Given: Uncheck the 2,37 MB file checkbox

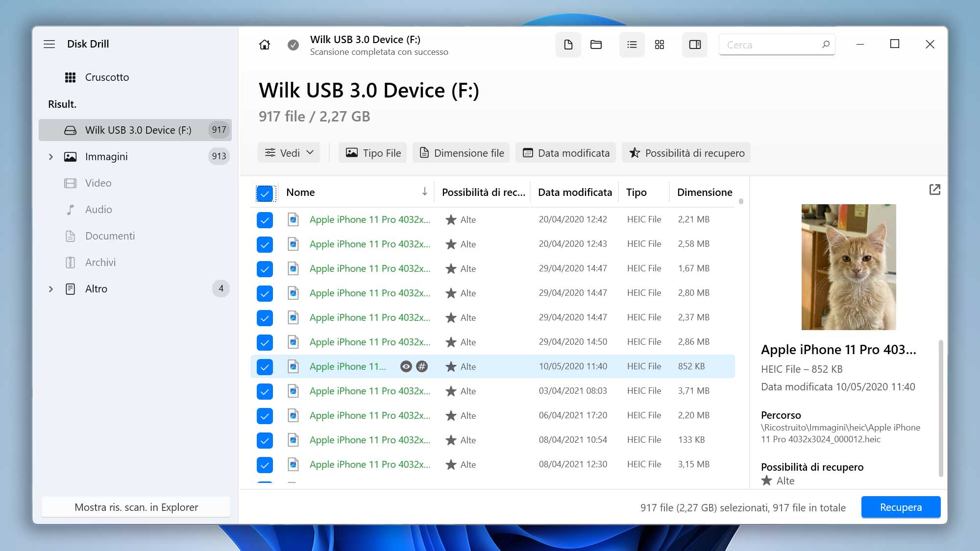Looking at the screenshot, I should [265, 318].
